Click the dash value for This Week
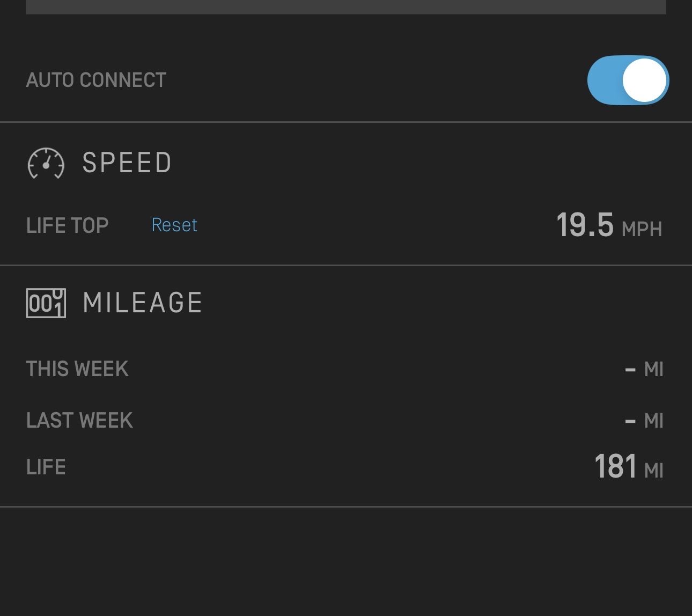 click(630, 370)
